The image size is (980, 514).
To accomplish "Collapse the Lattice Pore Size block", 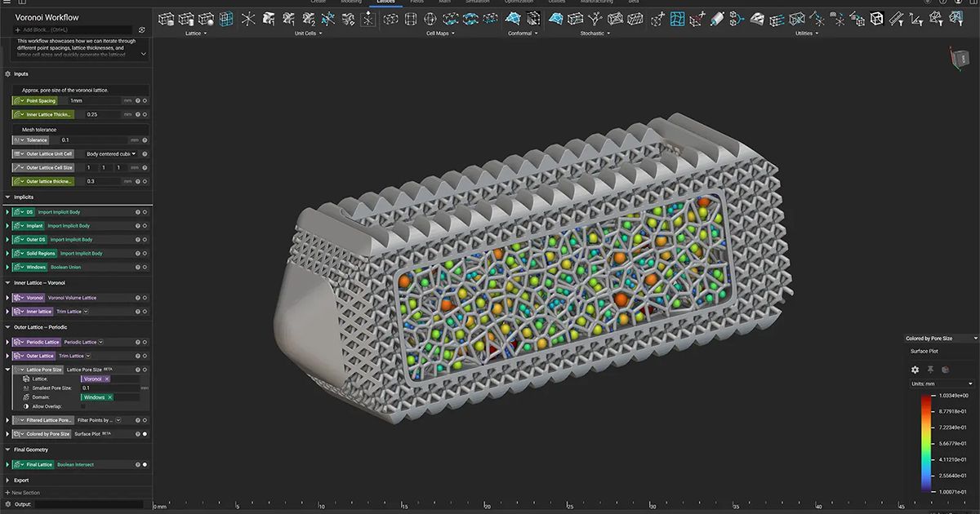I will click(x=7, y=370).
